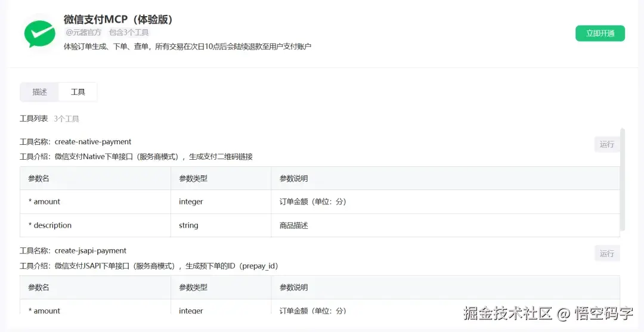Click the 立即开通 button

click(x=600, y=33)
